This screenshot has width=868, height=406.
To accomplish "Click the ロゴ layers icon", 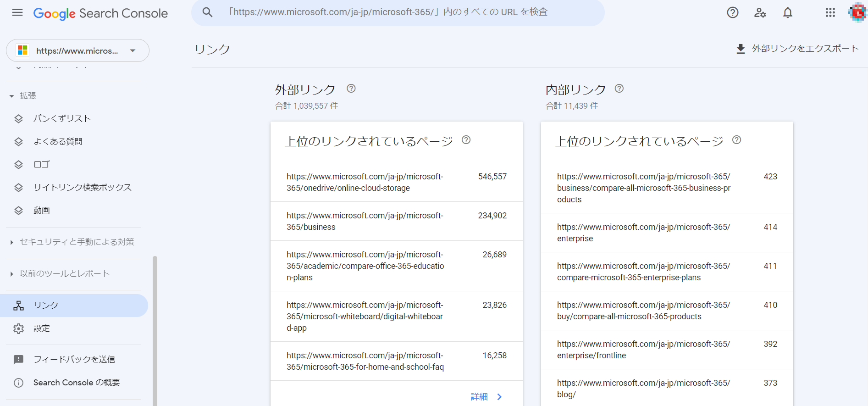I will (x=18, y=165).
